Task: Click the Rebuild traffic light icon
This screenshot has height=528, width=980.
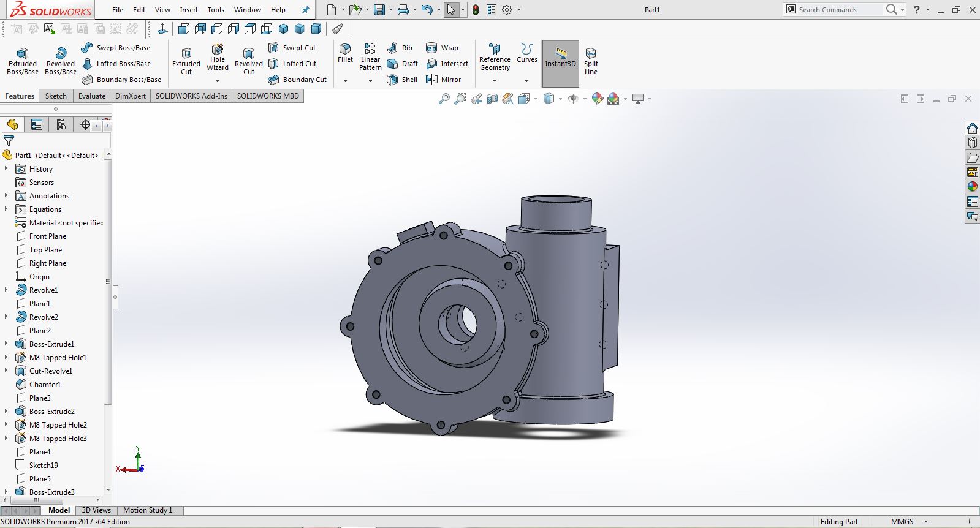Action: [476, 10]
